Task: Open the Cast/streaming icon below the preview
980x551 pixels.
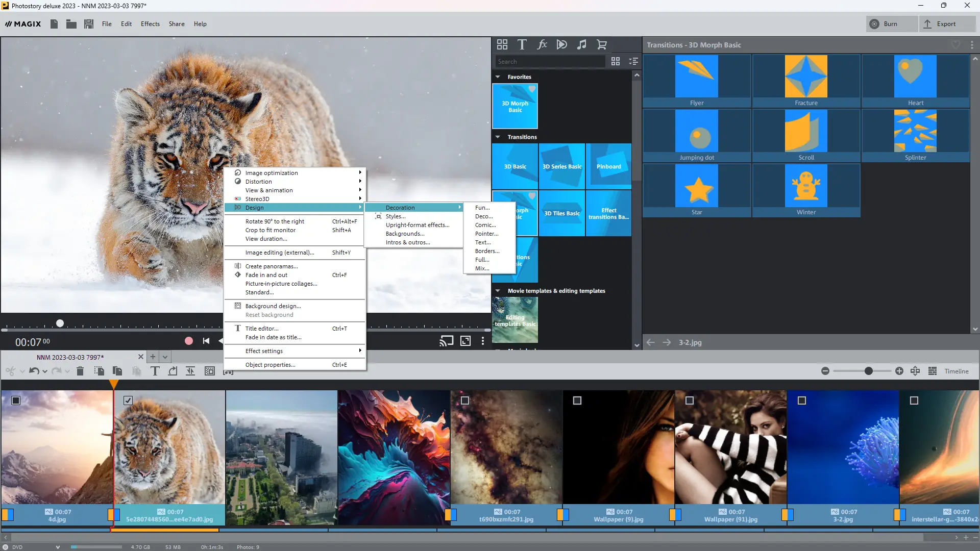Action: 446,341
